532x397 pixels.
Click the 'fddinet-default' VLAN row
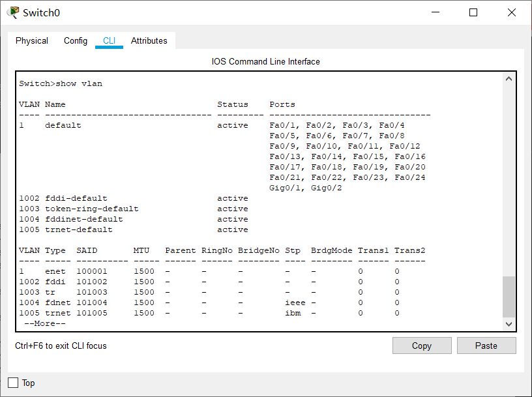134,219
